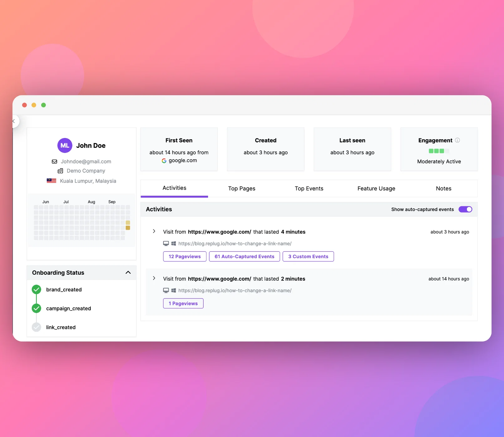Click the Demo Company text
The height and width of the screenshot is (437, 504).
[86, 171]
